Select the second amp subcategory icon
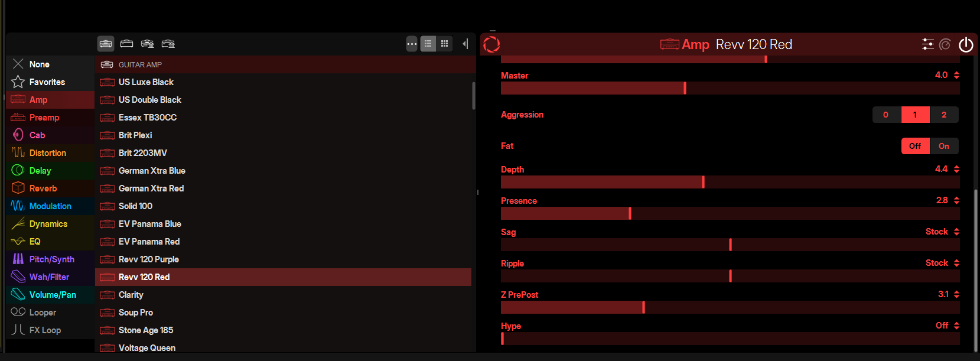The width and height of the screenshot is (980, 361). pyautogui.click(x=126, y=44)
